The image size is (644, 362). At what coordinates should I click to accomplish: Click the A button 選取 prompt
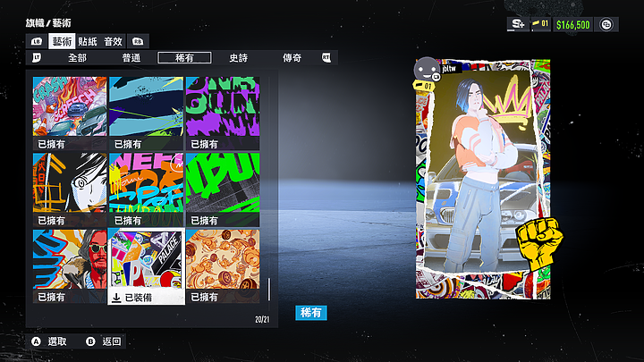(x=49, y=341)
